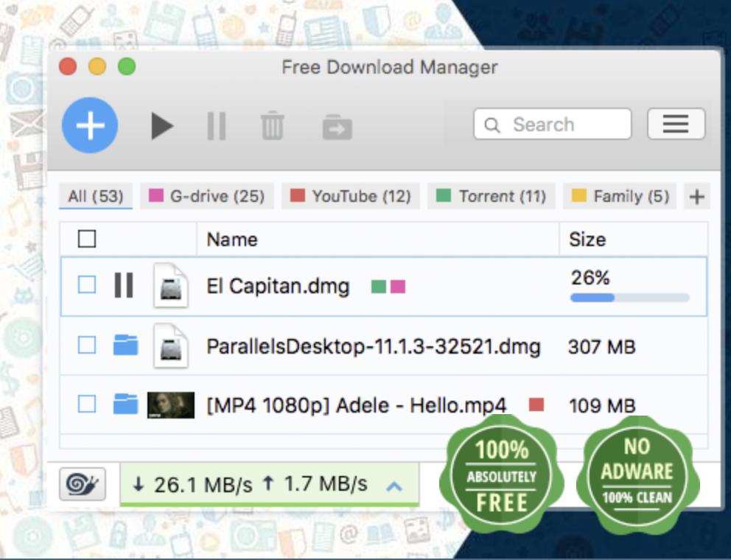Click the 307 MB size value
This screenshot has height=560, width=731.
[x=602, y=347]
